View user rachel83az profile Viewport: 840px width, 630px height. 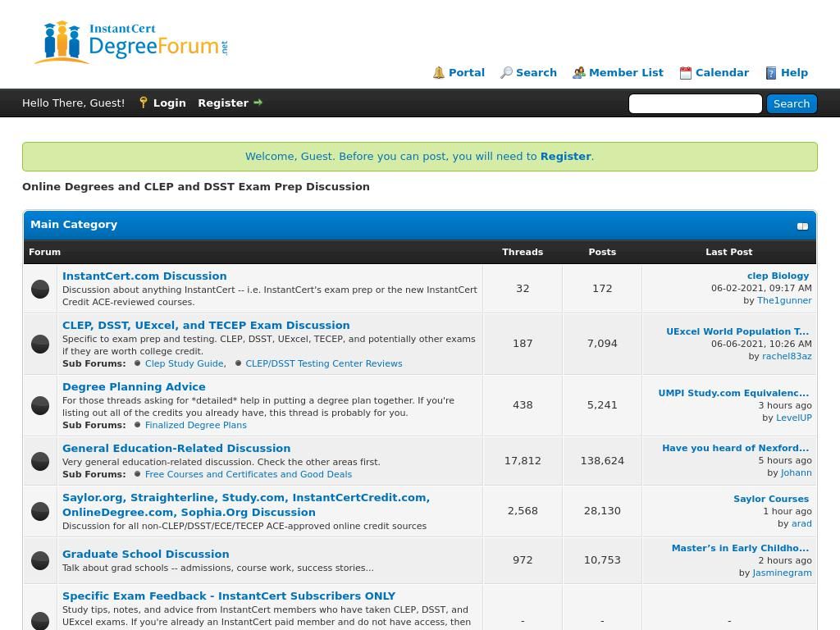(x=787, y=356)
